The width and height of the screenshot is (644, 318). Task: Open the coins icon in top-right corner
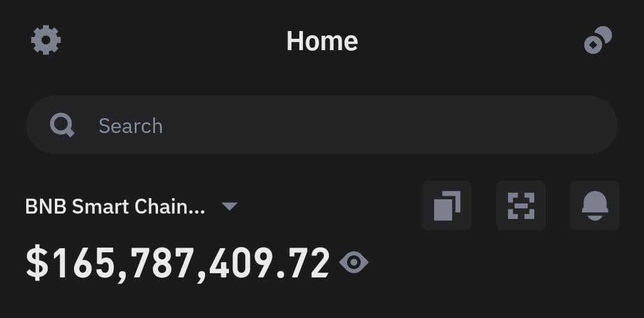click(x=597, y=41)
